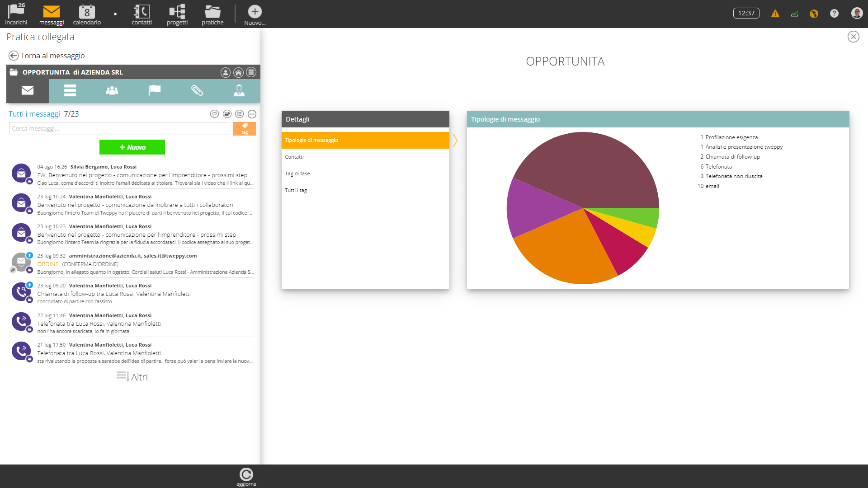Click the orange tag filter button
868x488 pixels.
pyautogui.click(x=245, y=129)
